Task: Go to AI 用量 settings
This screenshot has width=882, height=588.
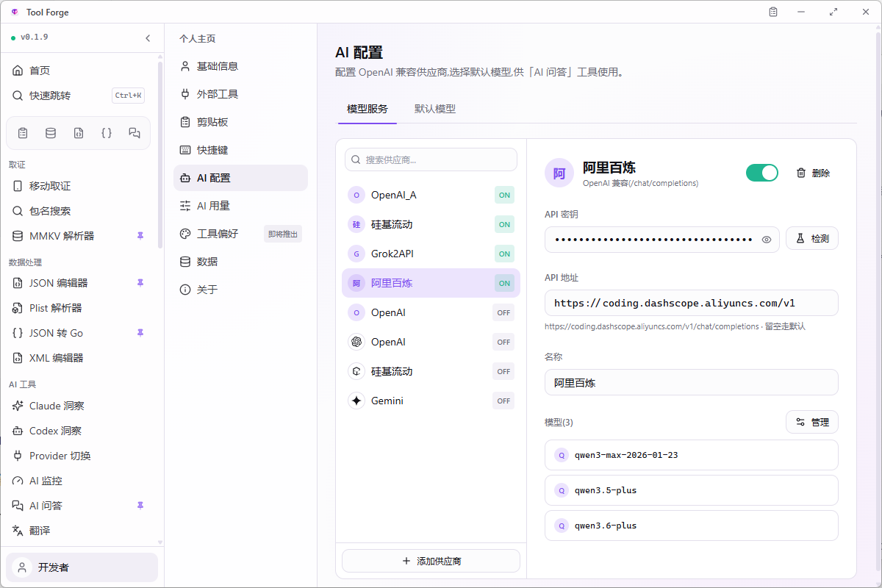Action: tap(240, 206)
